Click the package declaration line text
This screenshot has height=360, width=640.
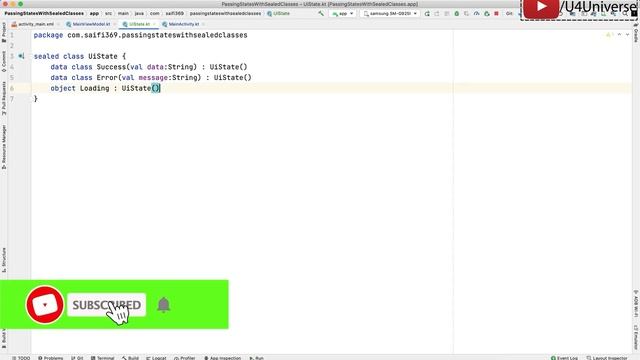(x=140, y=36)
